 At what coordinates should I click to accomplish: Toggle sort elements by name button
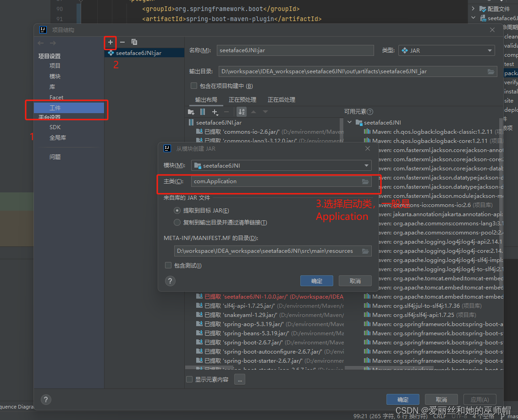[242, 112]
